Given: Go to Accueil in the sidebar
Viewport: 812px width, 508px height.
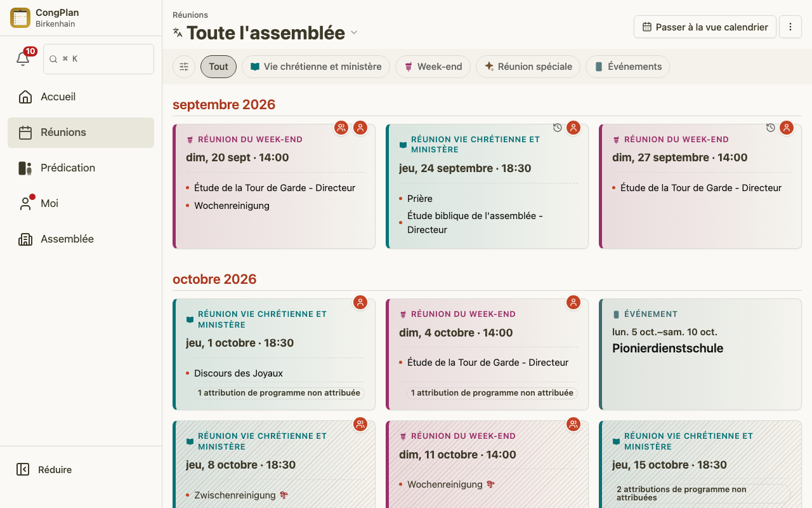Looking at the screenshot, I should point(81,97).
